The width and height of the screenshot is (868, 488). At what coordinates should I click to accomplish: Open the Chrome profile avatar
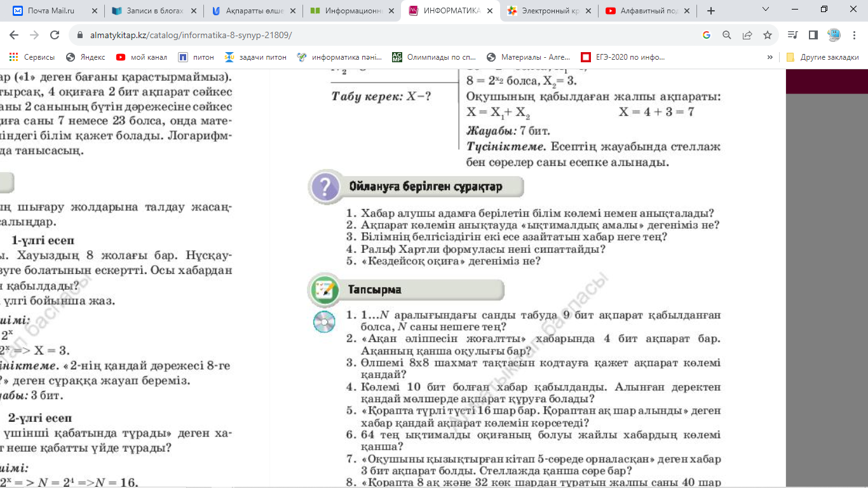click(834, 35)
